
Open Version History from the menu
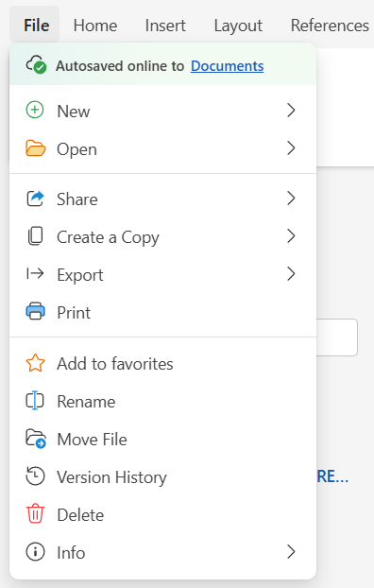tap(162, 477)
